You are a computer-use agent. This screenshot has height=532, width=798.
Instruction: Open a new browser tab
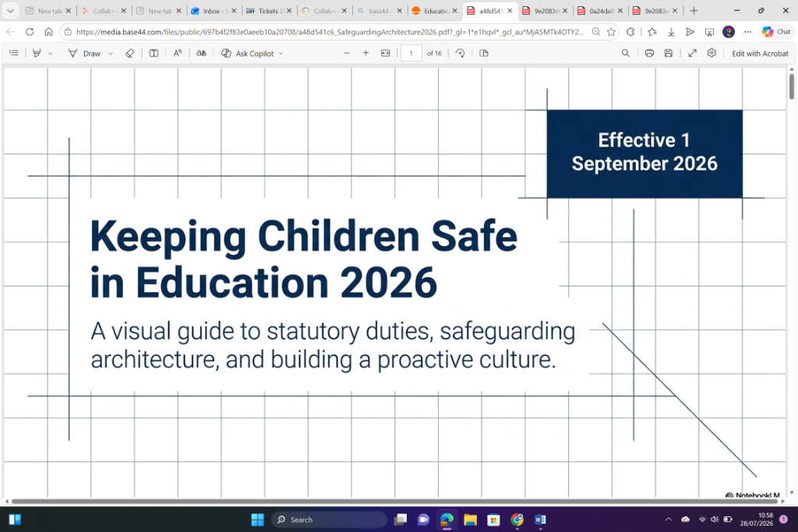(x=694, y=11)
